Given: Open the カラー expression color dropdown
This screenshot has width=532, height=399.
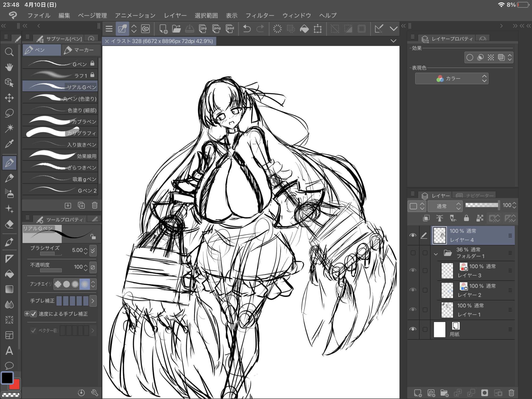Looking at the screenshot, I should pos(451,78).
